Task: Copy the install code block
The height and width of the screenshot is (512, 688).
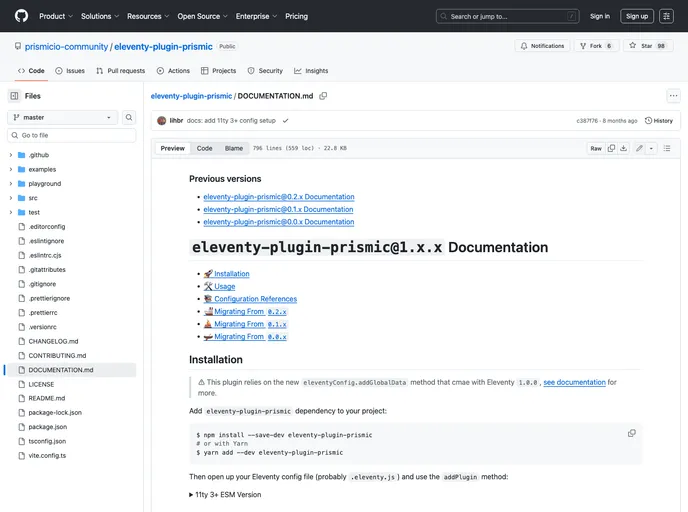Action: point(632,433)
